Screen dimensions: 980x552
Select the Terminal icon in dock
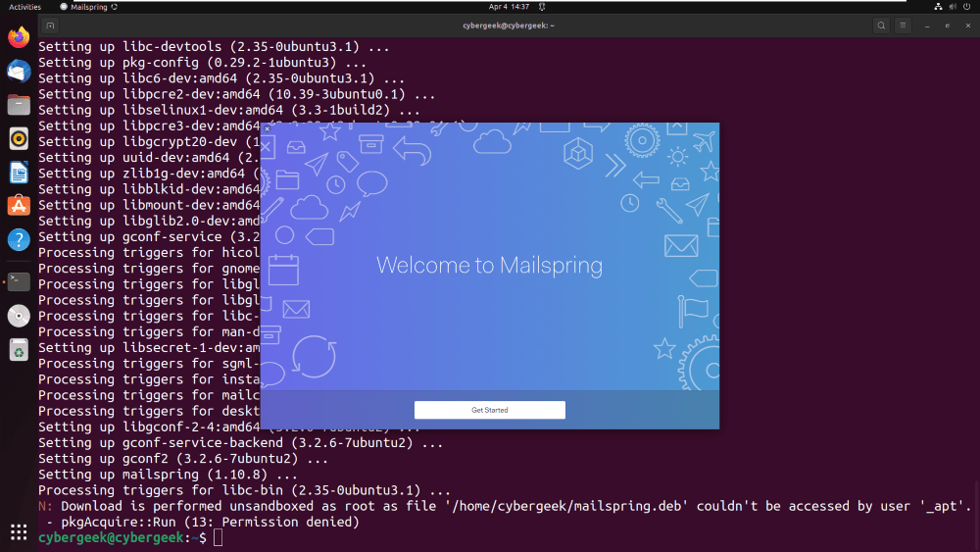(x=19, y=282)
